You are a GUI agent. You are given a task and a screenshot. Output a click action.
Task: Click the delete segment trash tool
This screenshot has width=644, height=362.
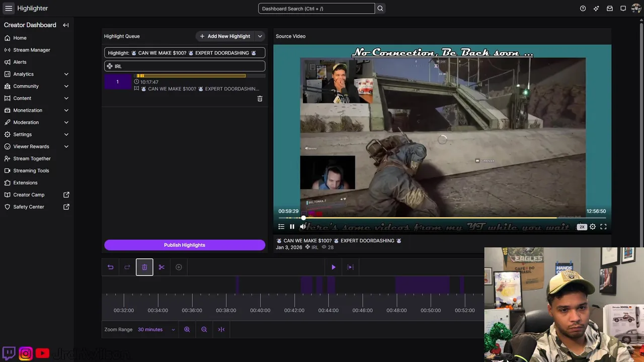[144, 267]
